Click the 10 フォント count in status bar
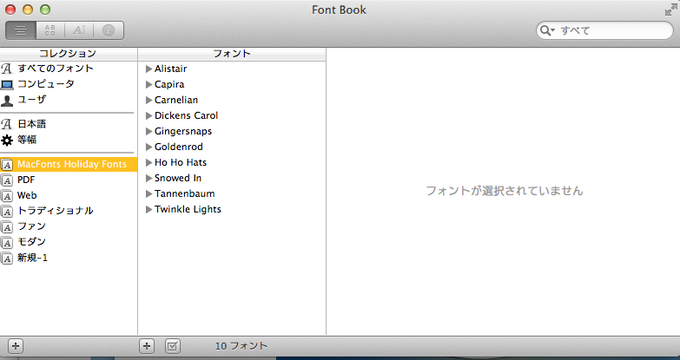Image resolution: width=680 pixels, height=360 pixels. [241, 346]
